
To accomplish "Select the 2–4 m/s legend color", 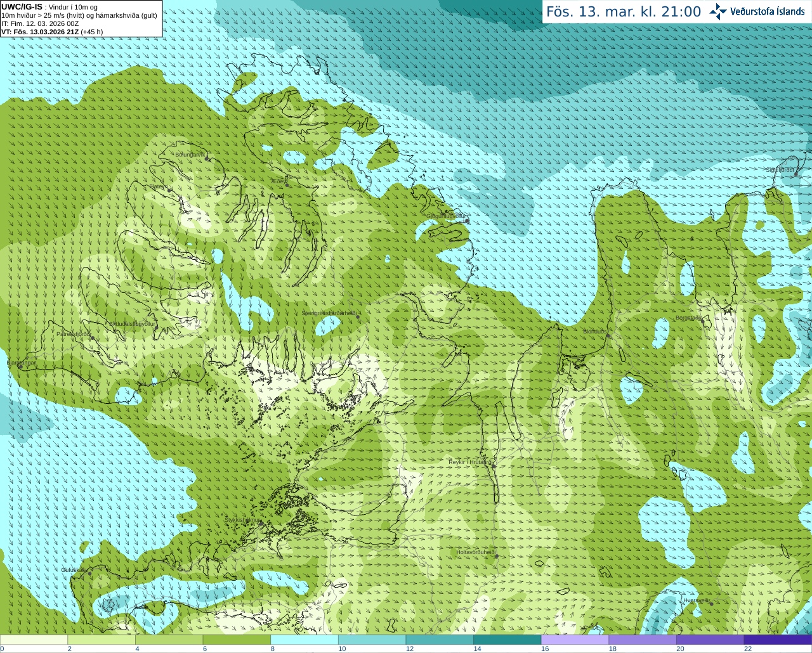I will point(101,640).
